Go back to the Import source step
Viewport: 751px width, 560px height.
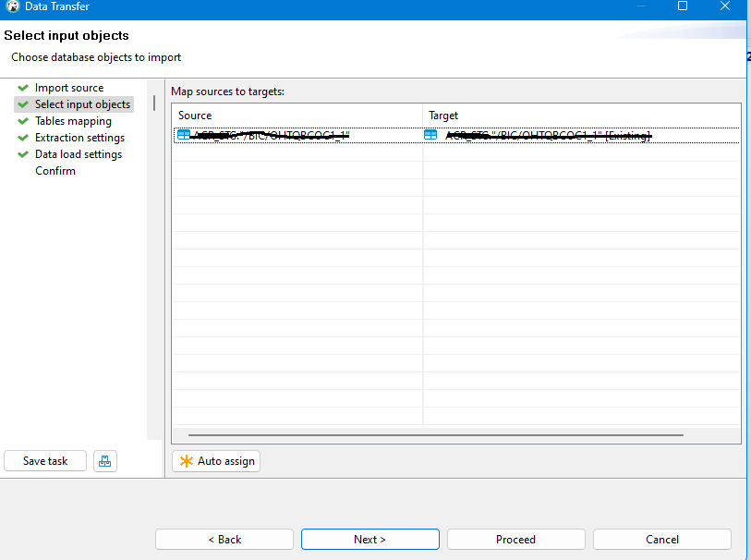point(69,88)
